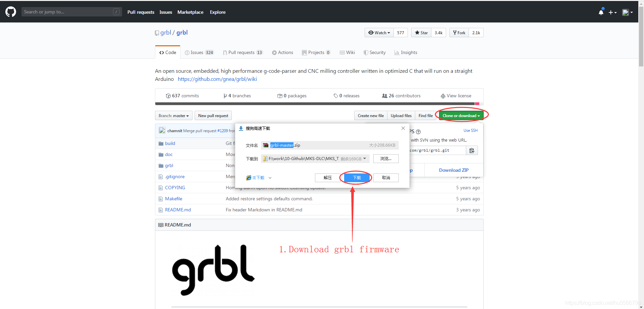
Task: Open the grbl folder in file list
Action: pyautogui.click(x=169, y=165)
